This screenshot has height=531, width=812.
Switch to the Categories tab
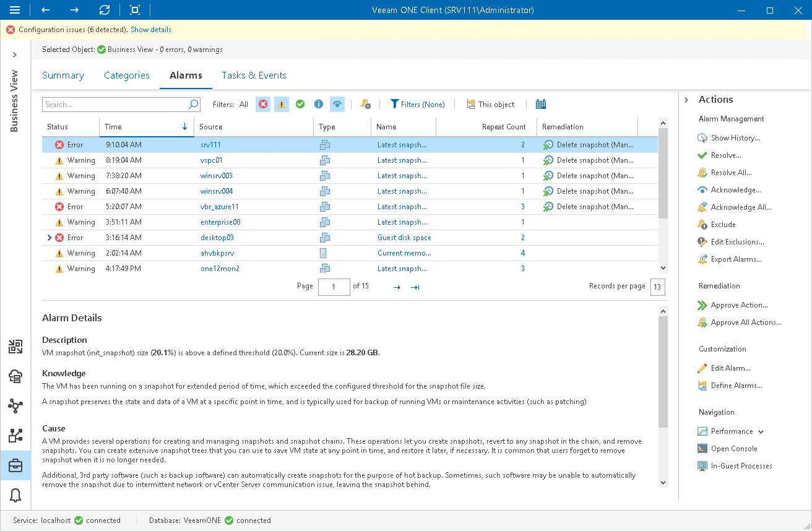tap(127, 76)
